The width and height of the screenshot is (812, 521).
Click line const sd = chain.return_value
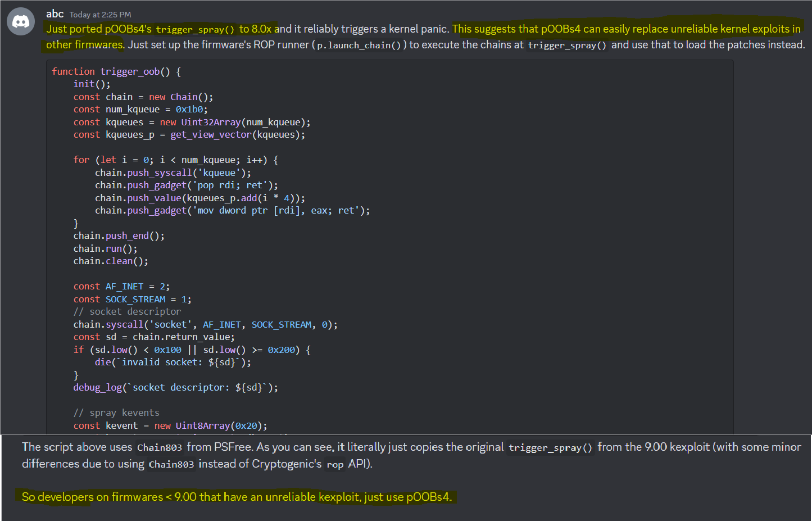(154, 337)
